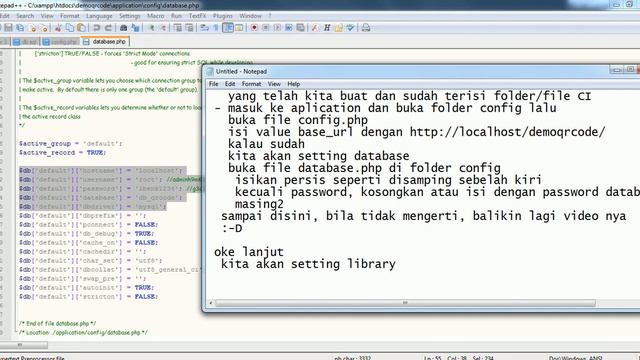Open the Plugins menu
The width and height of the screenshot is (640, 360).
click(222, 16)
